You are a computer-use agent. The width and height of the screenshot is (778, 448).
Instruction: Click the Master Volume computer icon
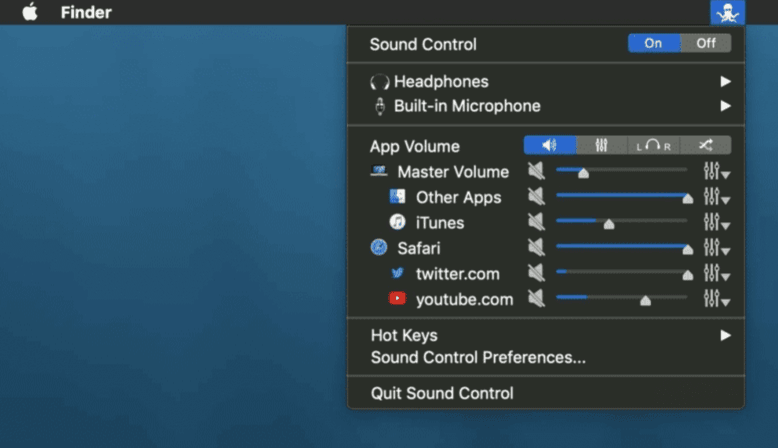coord(379,171)
